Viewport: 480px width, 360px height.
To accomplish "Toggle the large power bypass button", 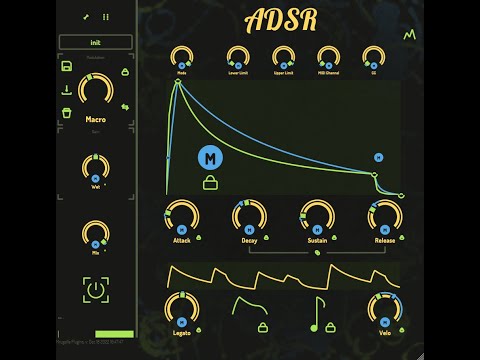I will pyautogui.click(x=96, y=290).
